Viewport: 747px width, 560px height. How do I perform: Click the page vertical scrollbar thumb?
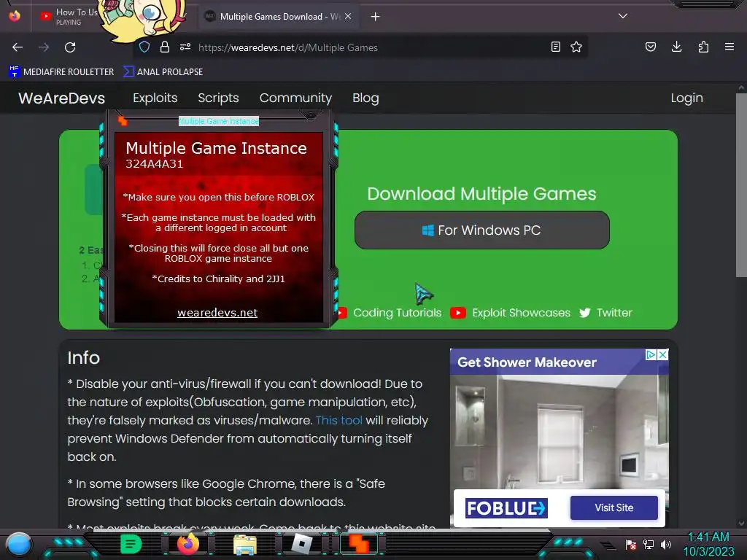[741, 184]
